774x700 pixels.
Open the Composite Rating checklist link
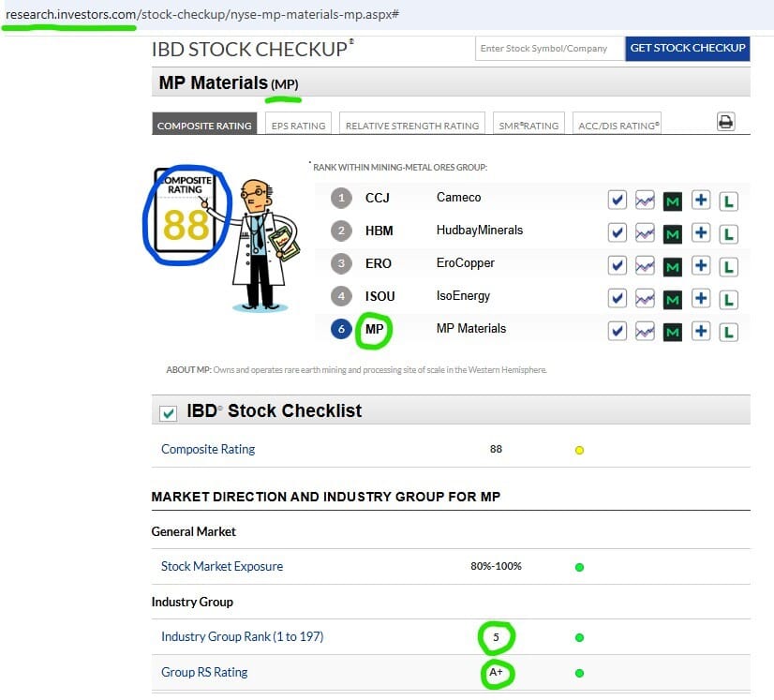click(x=208, y=449)
